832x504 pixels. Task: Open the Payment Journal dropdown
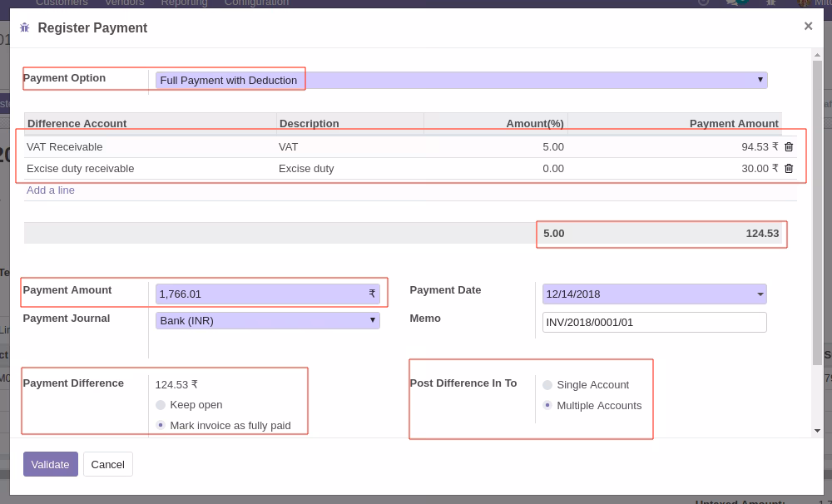[267, 320]
